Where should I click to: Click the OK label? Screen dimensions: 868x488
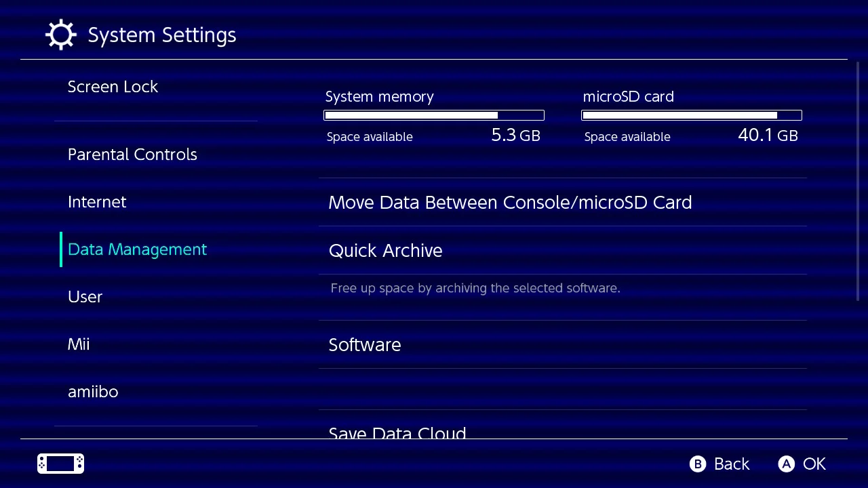point(814,464)
